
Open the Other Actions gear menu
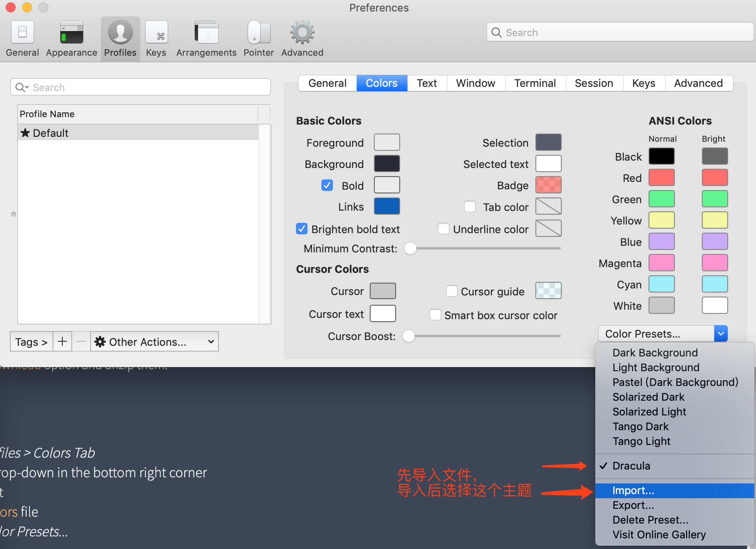(x=154, y=341)
